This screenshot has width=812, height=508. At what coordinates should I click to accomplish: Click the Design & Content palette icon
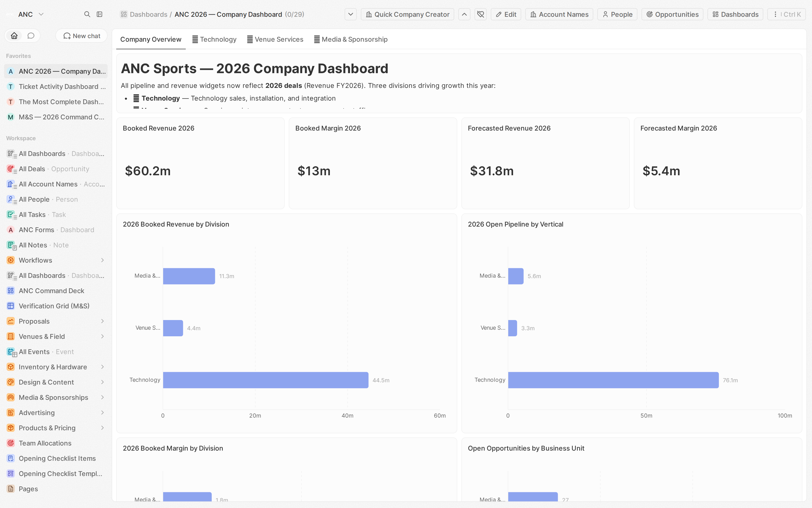tap(11, 382)
